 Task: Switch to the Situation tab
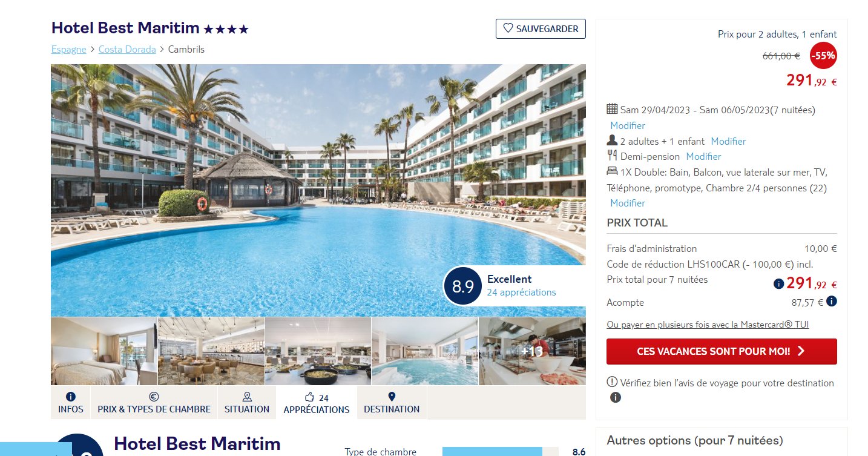[247, 403]
